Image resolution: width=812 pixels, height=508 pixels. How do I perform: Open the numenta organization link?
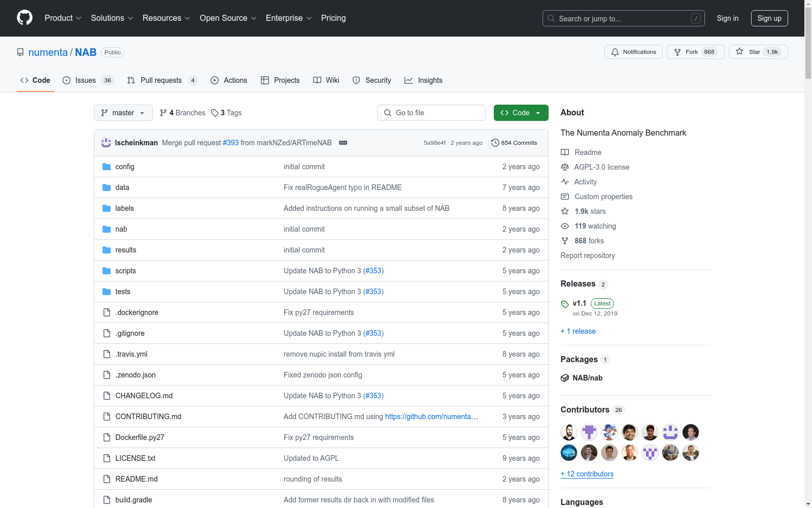48,52
